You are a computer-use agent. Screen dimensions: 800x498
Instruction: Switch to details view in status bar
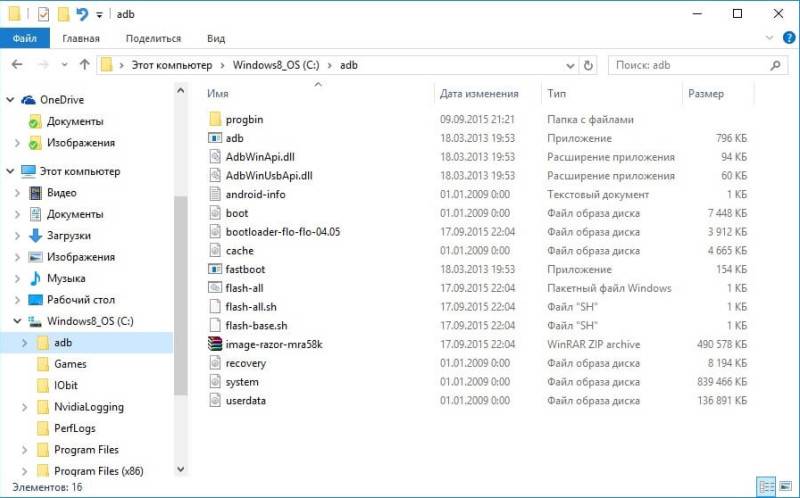click(766, 486)
